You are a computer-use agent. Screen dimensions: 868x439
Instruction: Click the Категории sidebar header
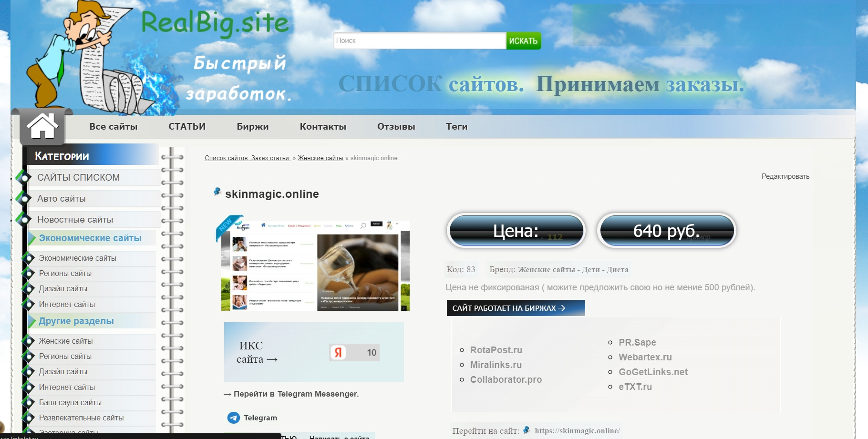coord(62,156)
